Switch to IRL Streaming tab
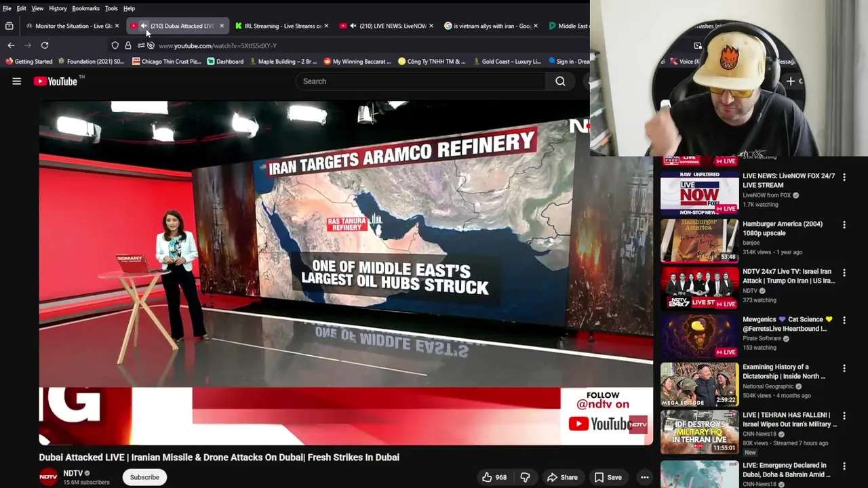Viewport: 868px width, 488px height. (x=282, y=26)
